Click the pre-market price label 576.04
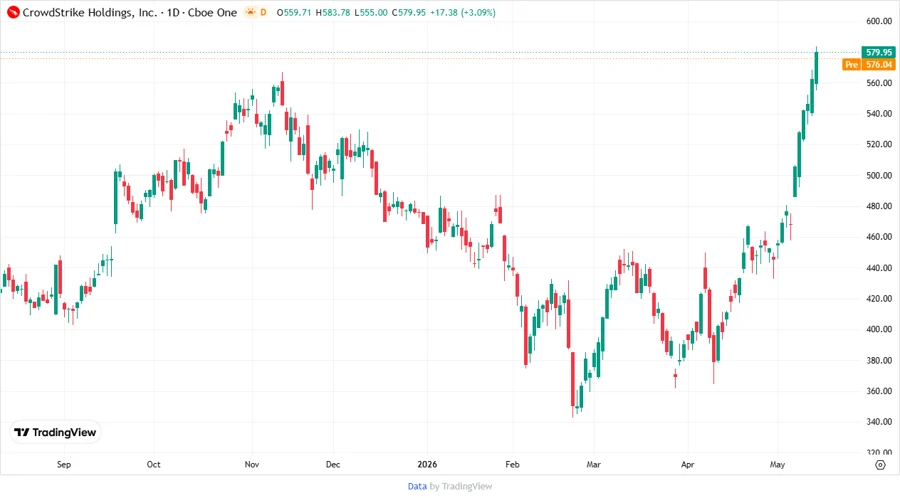The height and width of the screenshot is (498, 900). (x=878, y=64)
